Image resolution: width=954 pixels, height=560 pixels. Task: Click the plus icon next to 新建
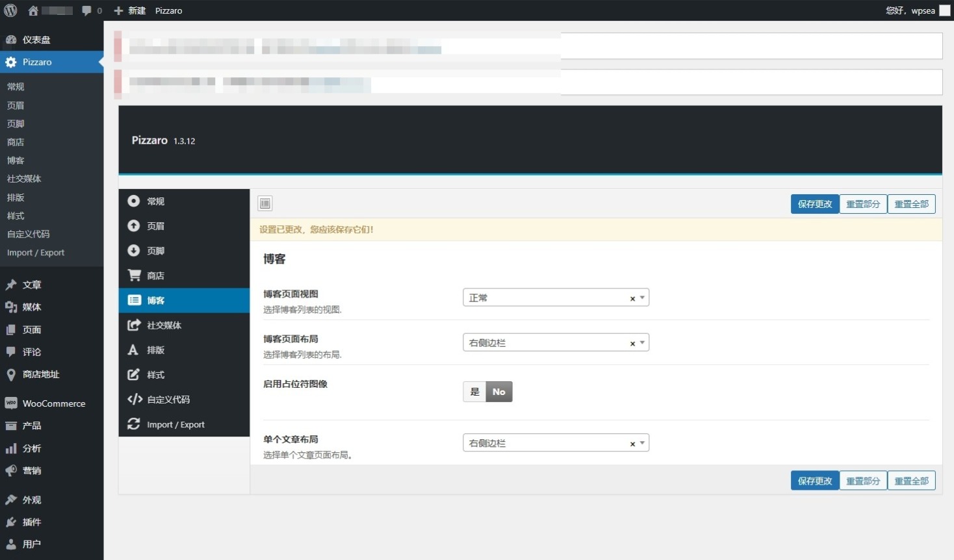(x=118, y=10)
